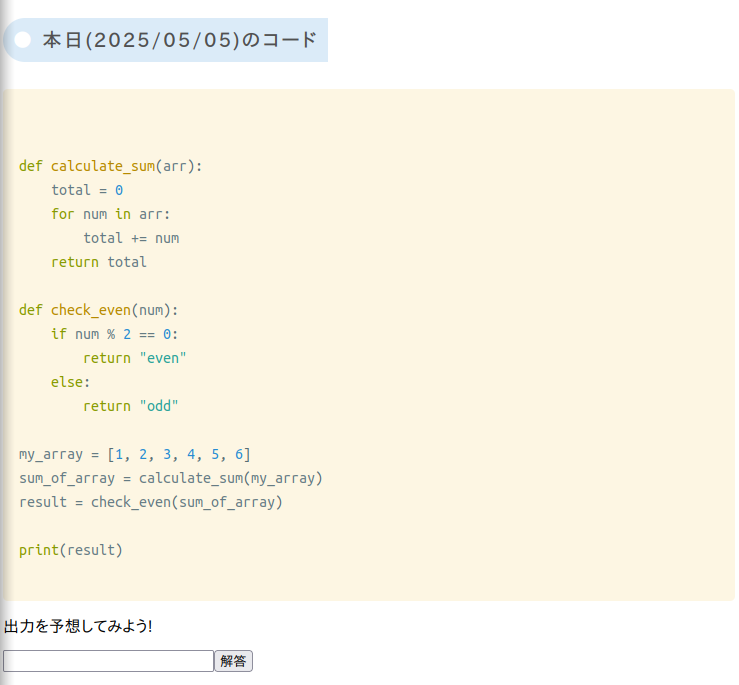Click the 'total += num' line
The width and height of the screenshot is (739, 685).
click(131, 238)
